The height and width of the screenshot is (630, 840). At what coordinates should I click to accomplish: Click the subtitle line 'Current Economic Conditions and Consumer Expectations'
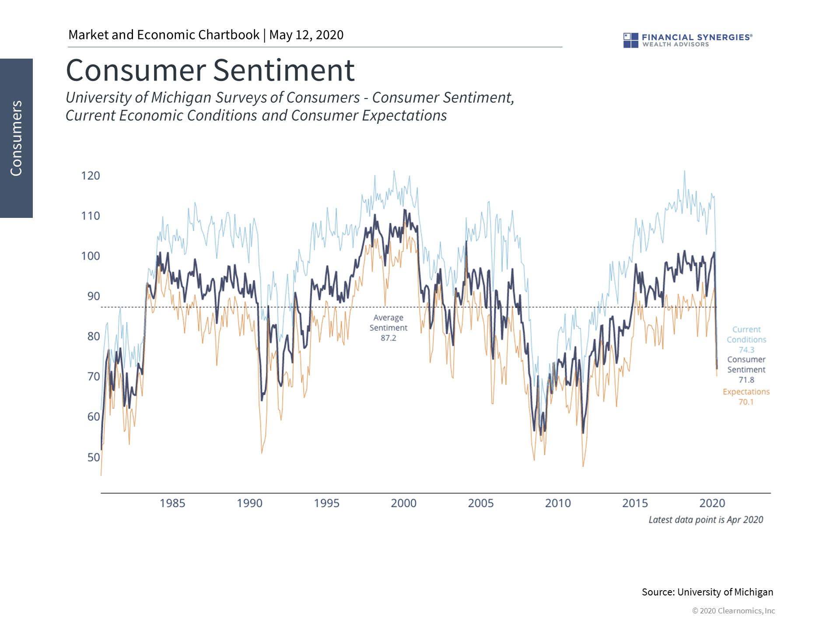click(256, 115)
